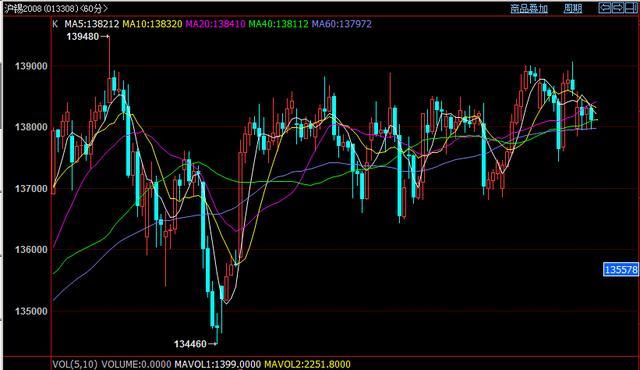The image size is (640, 370).
Task: Click the right-arrow chart navigation icon
Action: click(618, 8)
